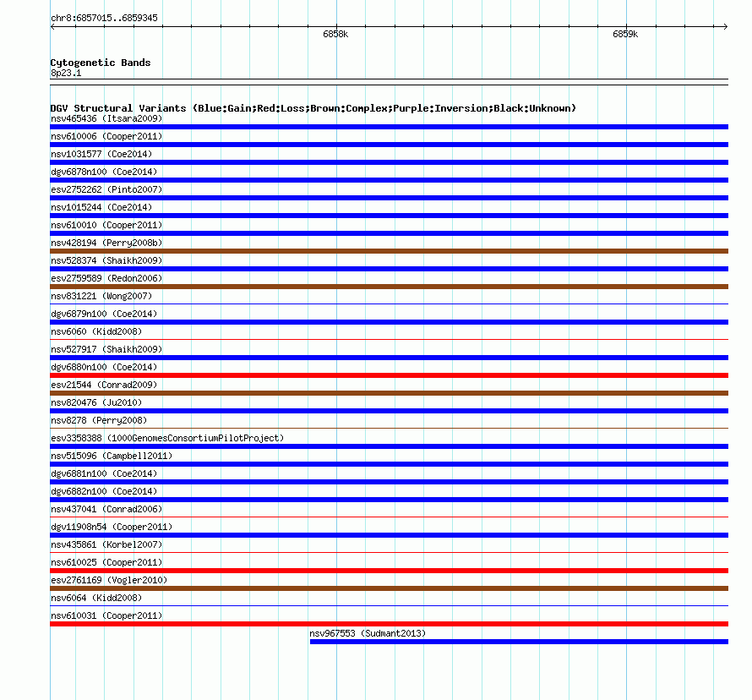
Task: Select the nsv610006 (Cooper2011) variant label
Action: 106,136
